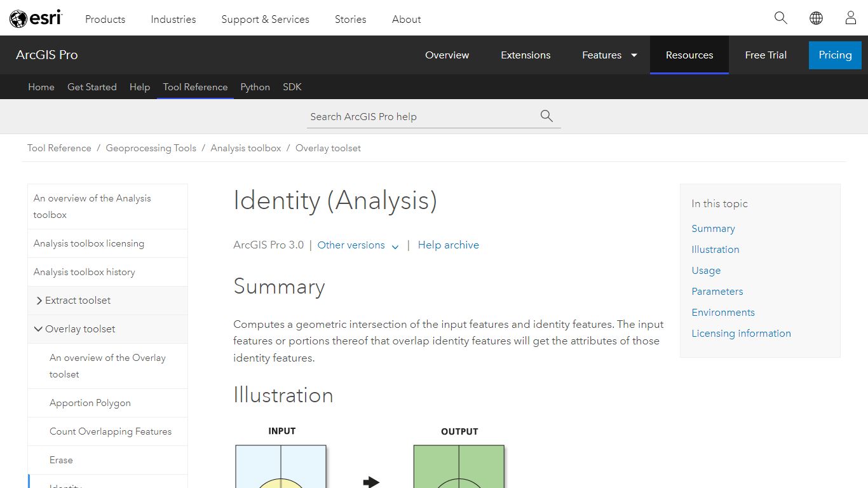Click the Pricing button
868x488 pixels.
tap(835, 55)
